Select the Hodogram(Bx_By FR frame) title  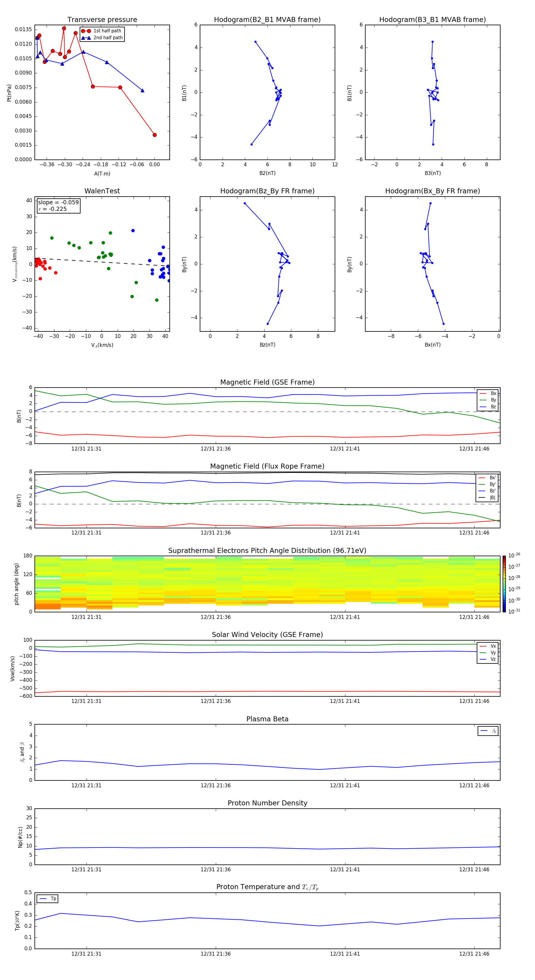[x=432, y=191]
